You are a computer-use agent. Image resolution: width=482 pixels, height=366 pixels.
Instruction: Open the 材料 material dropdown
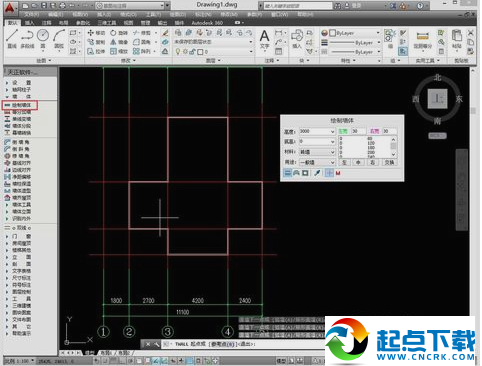point(317,152)
